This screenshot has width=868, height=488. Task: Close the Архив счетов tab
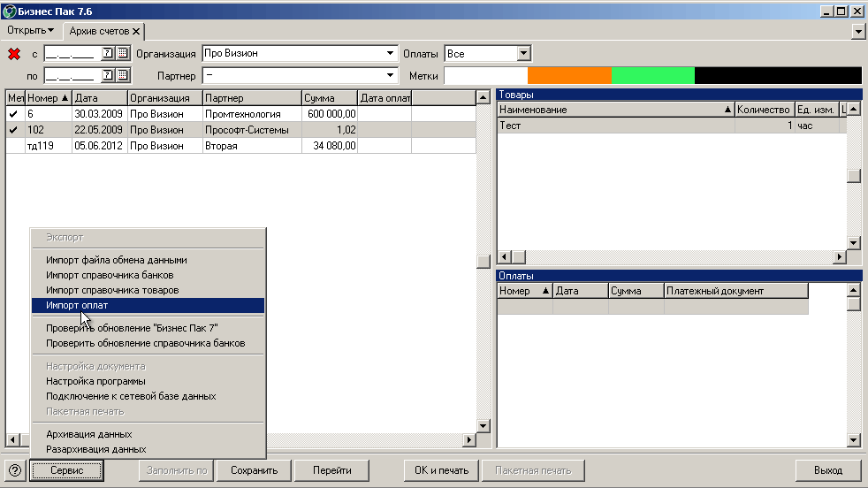[136, 31]
